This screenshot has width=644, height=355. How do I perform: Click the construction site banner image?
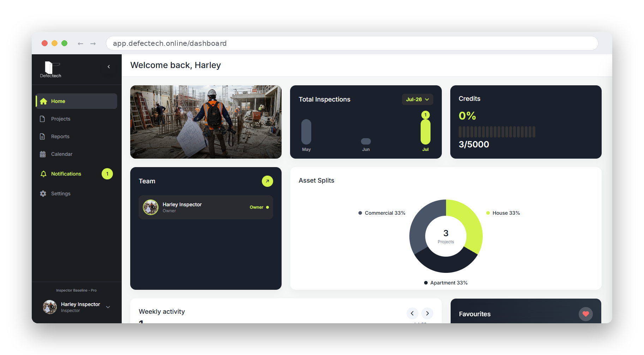(x=206, y=122)
